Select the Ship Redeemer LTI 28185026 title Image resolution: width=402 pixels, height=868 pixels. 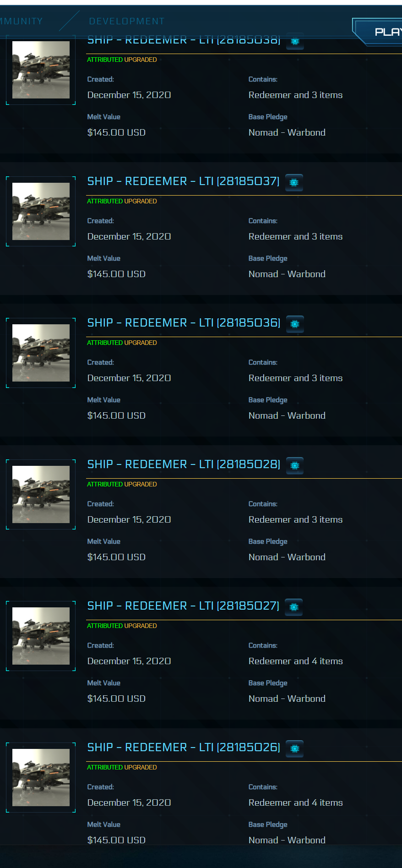pyautogui.click(x=184, y=748)
